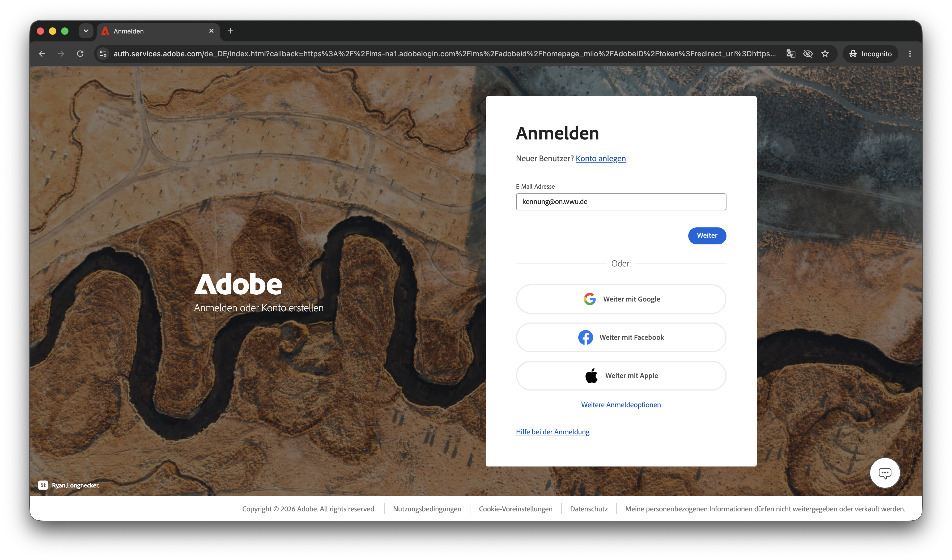Click the translate page icon
The width and height of the screenshot is (952, 560).
(791, 54)
